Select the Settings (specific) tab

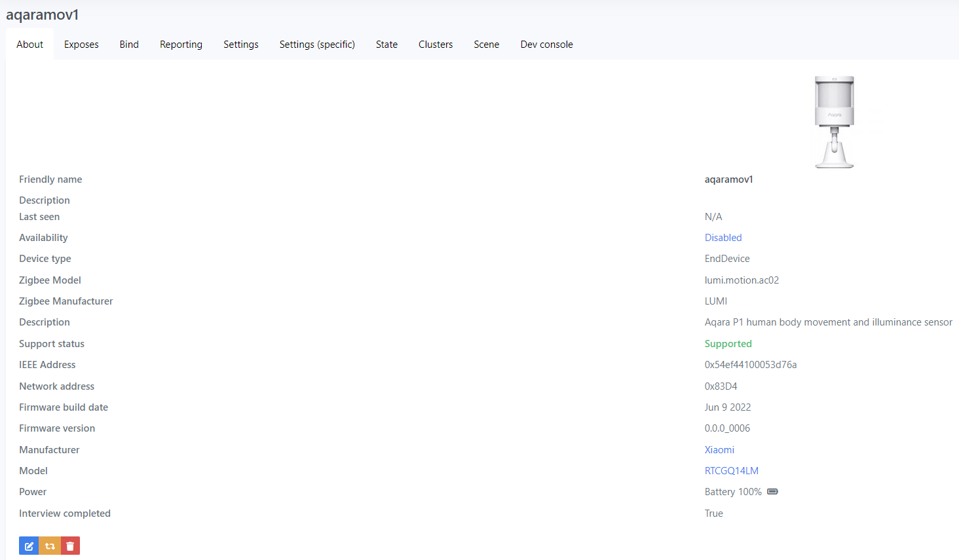tap(317, 45)
